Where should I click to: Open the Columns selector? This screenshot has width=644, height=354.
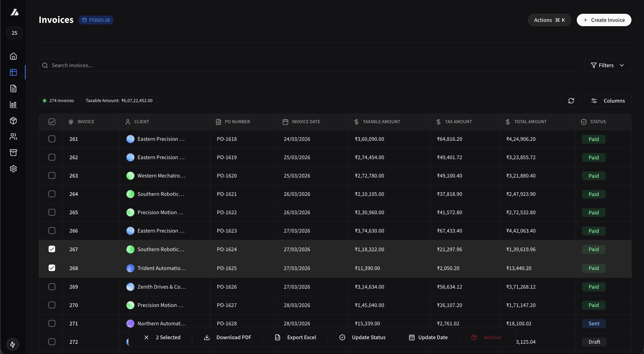click(608, 101)
